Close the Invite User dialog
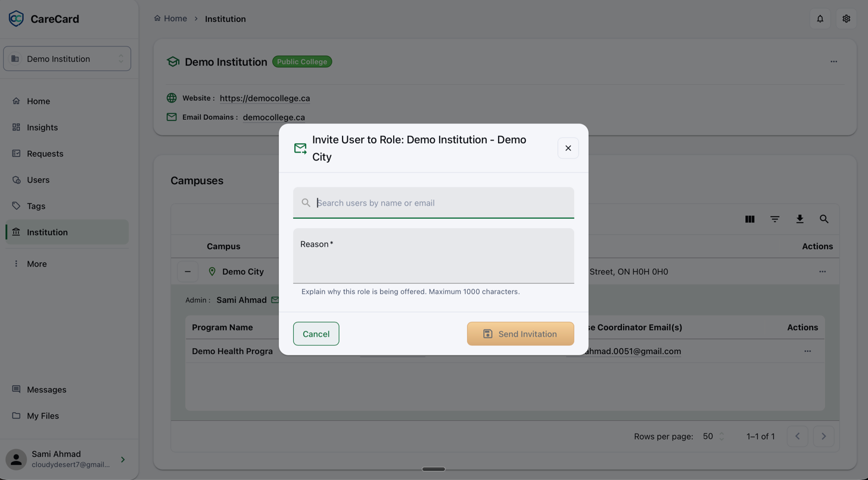868x480 pixels. click(568, 148)
